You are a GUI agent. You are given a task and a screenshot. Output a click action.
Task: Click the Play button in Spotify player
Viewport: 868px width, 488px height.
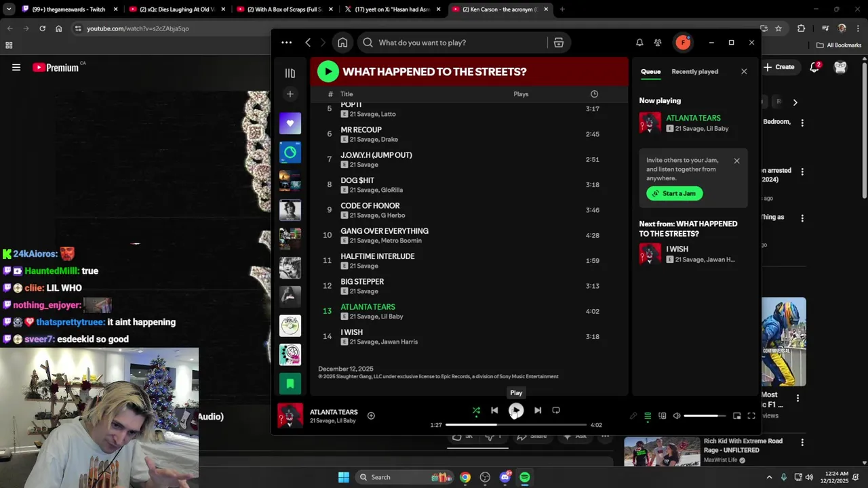coord(516,411)
